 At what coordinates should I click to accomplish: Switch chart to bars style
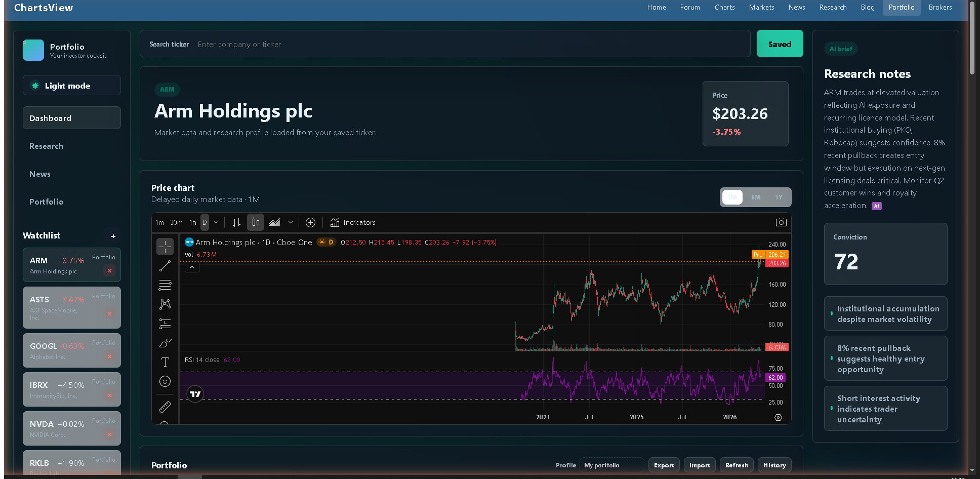click(x=236, y=222)
